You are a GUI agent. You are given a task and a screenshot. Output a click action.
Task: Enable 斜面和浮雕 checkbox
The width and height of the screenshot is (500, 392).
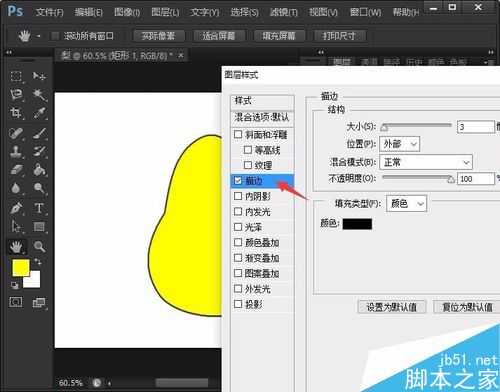coord(238,134)
